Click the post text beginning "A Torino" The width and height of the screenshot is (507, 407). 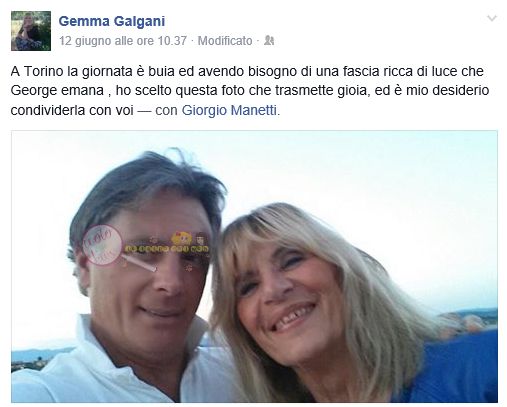click(250, 91)
